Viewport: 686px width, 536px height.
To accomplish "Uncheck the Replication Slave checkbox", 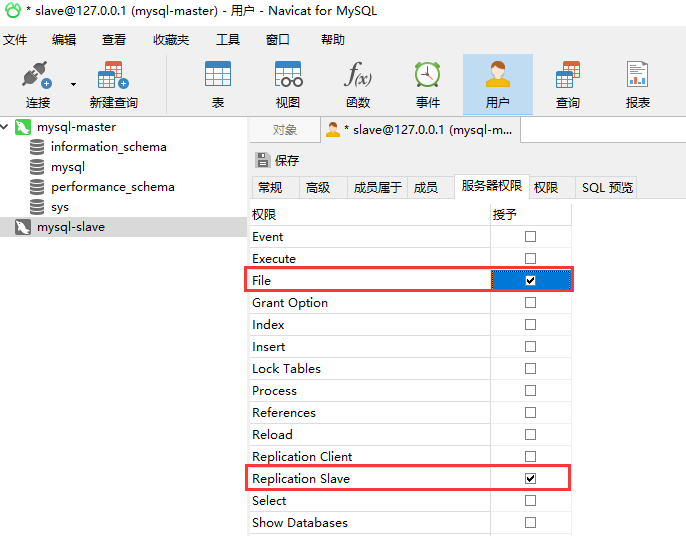I will point(530,479).
